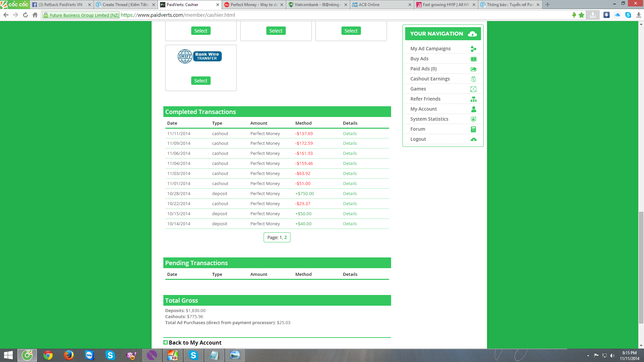
Task: Click the Cashout Earnings money bag icon
Action: coord(473,79)
